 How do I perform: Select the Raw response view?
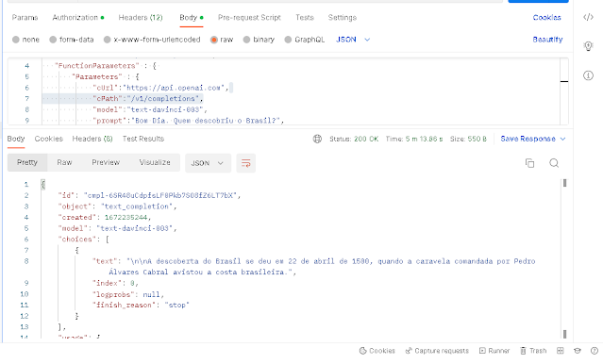[64, 162]
